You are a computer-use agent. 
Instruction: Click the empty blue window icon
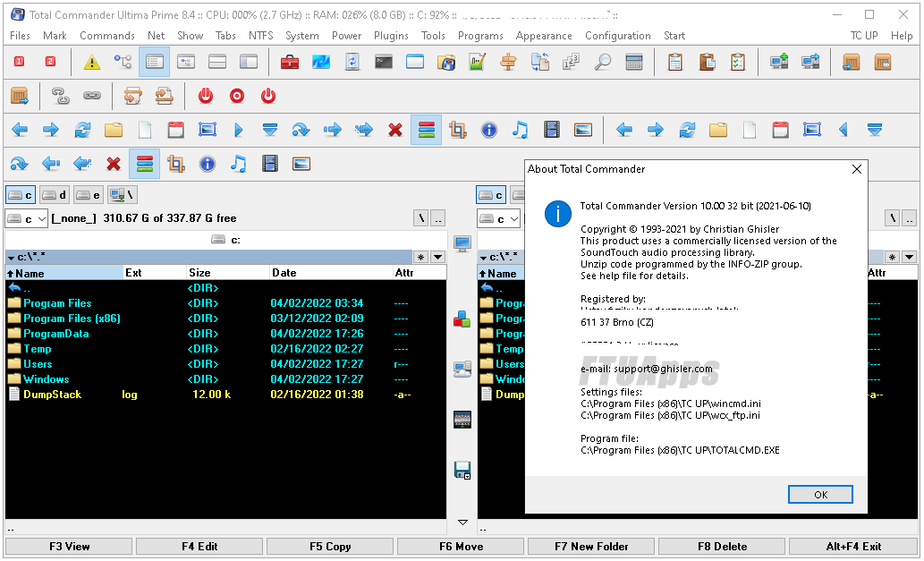415,62
